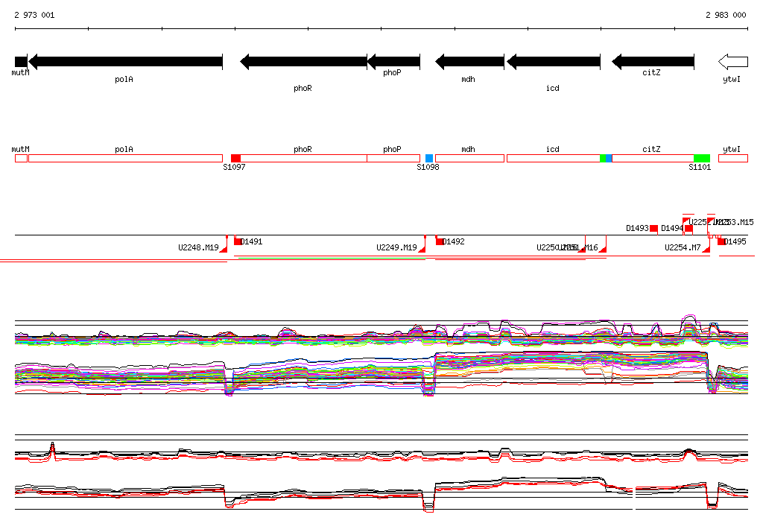Screen dimensions: 763x532
Task: Click the U2249.M19 upshift marker label
Action: [396, 247]
